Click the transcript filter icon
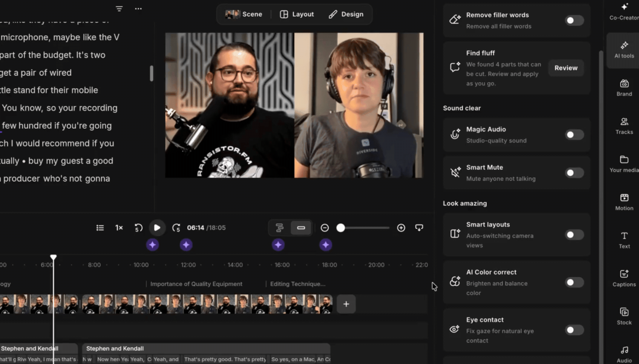 click(119, 9)
